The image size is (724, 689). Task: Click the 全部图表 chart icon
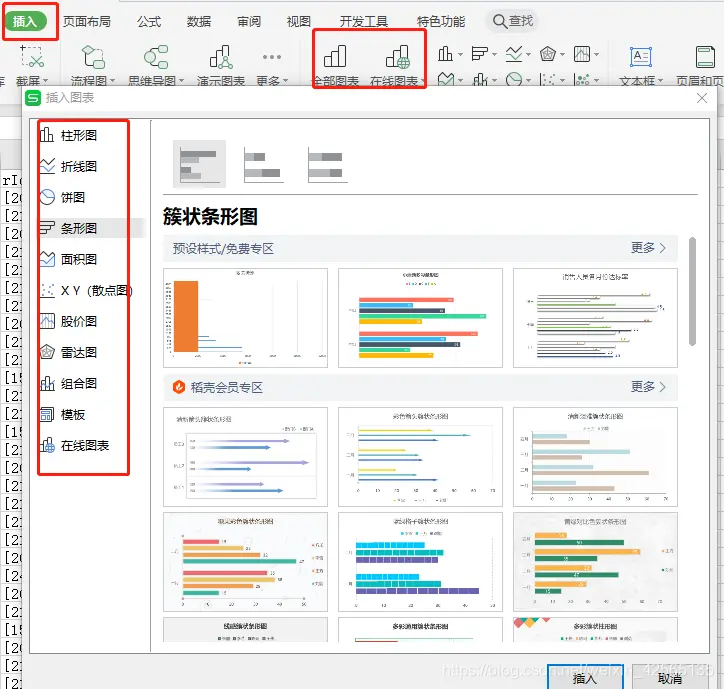335,56
